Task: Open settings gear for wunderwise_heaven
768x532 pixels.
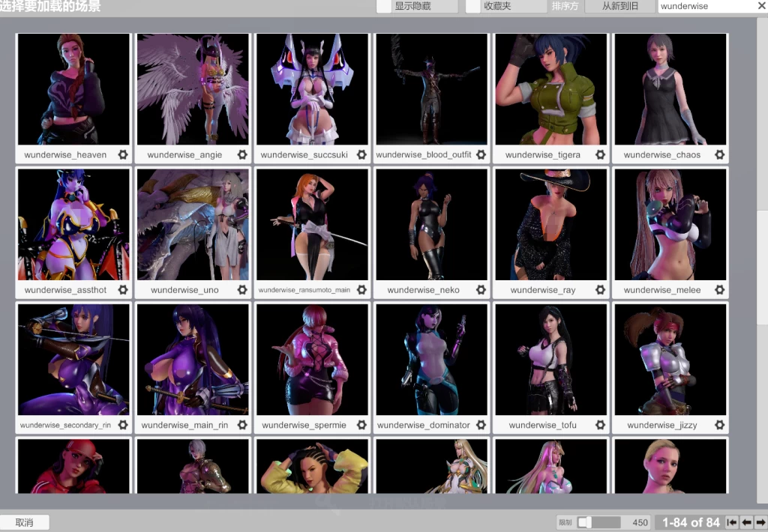Action: pos(123,155)
